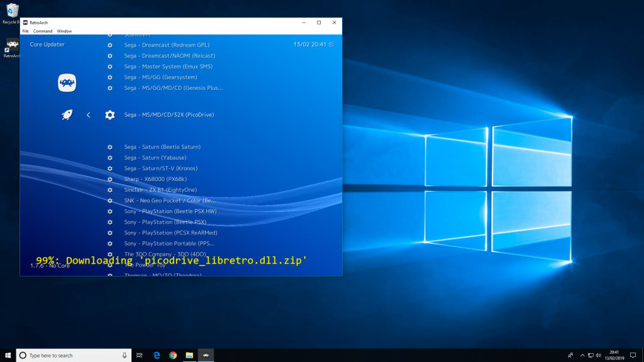The image size is (644, 362).
Task: Click the download progress notification text
Action: (x=171, y=261)
